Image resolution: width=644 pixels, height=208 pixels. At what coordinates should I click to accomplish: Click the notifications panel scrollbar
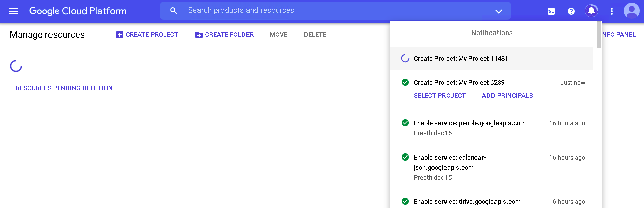[x=599, y=34]
